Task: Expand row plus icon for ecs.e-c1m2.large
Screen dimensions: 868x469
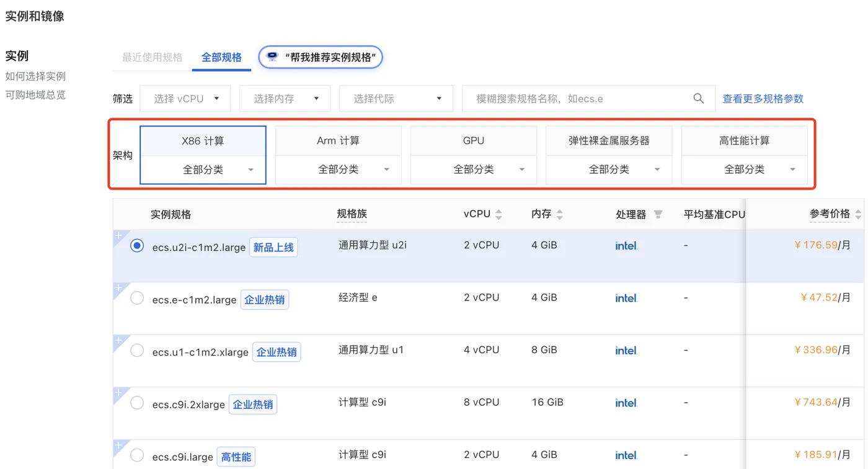Action: [117, 287]
